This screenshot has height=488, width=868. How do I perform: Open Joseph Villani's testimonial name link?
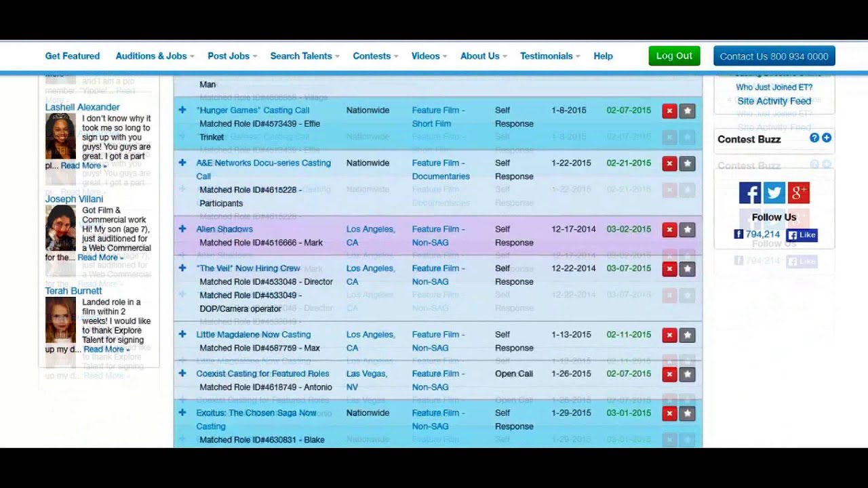74,199
